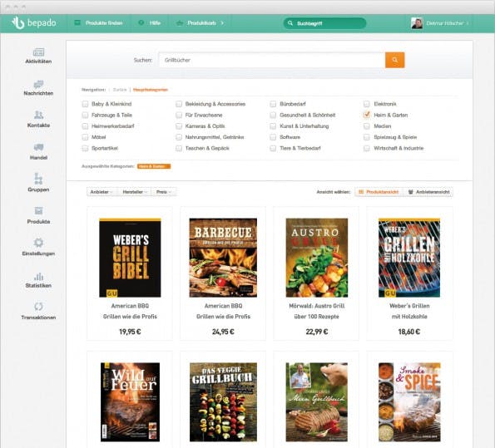The height and width of the screenshot is (448, 495).
Task: Uncheck the Heim & Garten category
Action: coord(367,115)
